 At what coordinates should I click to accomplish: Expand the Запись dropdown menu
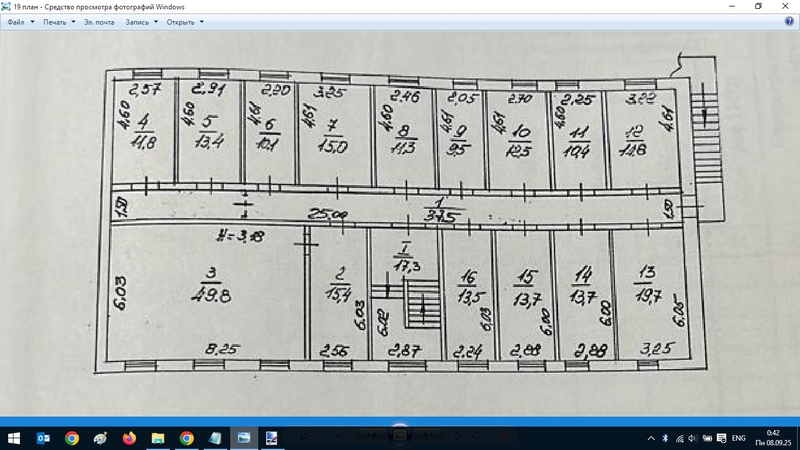click(x=141, y=21)
